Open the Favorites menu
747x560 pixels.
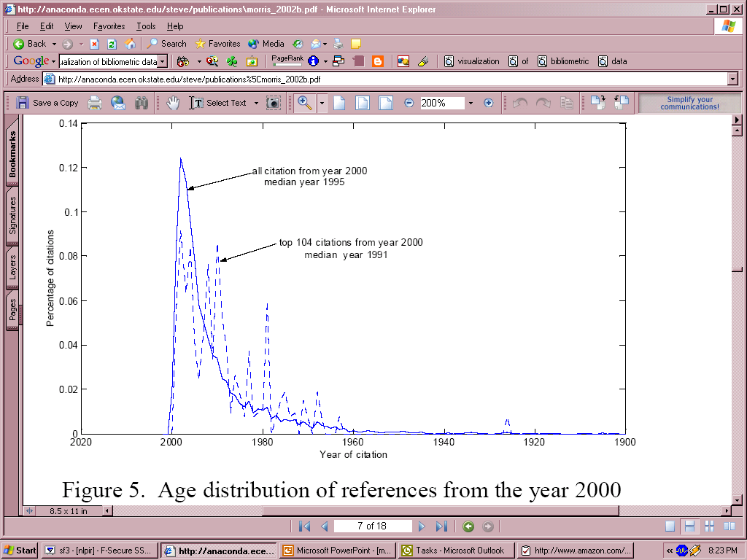109,26
